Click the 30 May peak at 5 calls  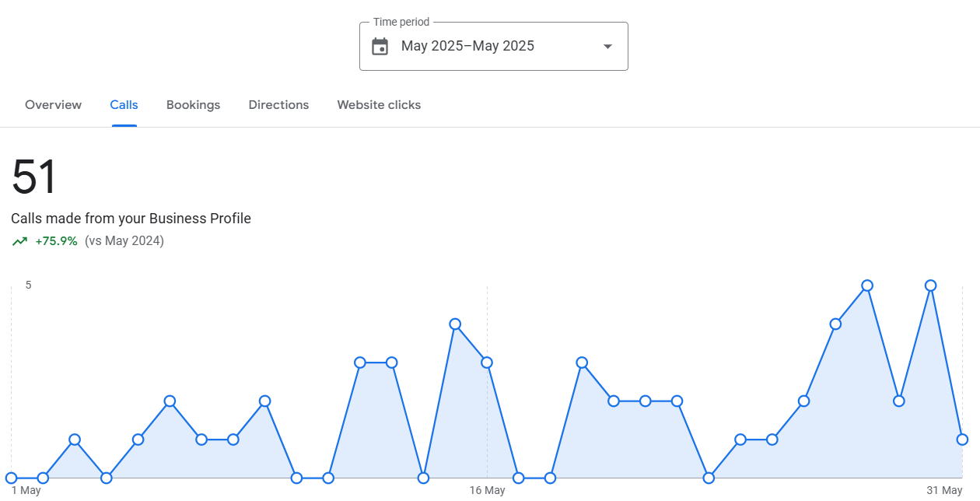(x=930, y=286)
